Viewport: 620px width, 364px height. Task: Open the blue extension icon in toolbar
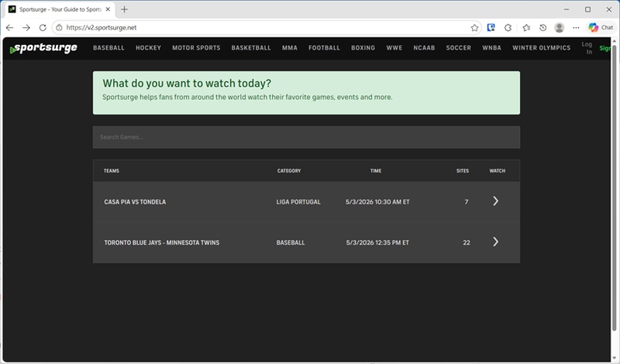[x=491, y=28]
